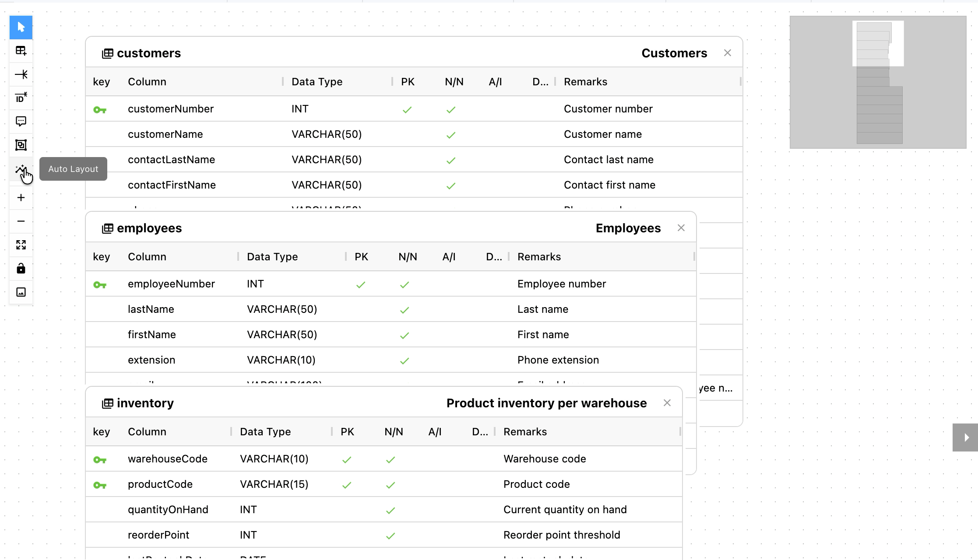Click 'Warehouse code' remark cell
Image resolution: width=978 pixels, height=560 pixels.
point(545,459)
